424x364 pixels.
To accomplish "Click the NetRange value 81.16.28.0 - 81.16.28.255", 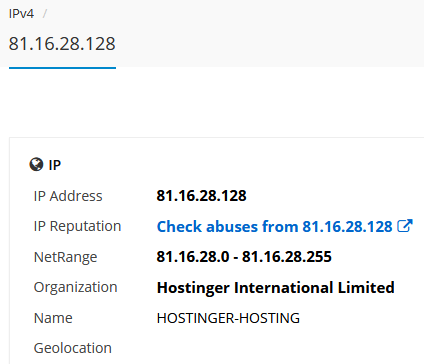I will pos(244,257).
